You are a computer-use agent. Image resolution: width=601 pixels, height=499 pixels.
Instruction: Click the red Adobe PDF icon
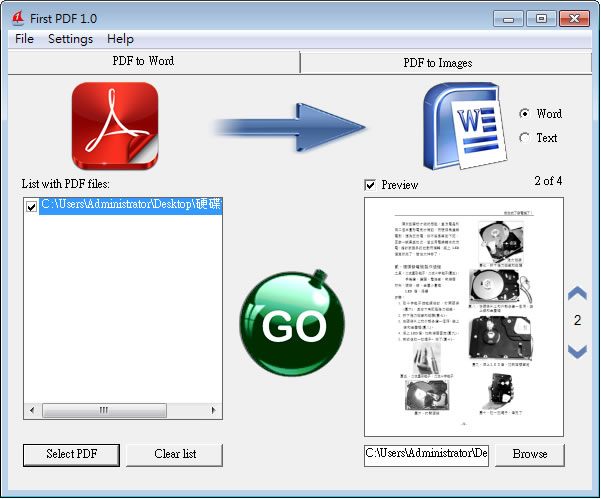click(x=115, y=126)
